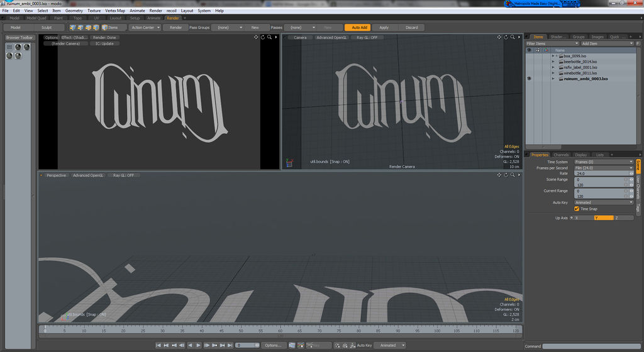
Task: Expand the boa_0099.lxo tree item
Action: coord(553,56)
